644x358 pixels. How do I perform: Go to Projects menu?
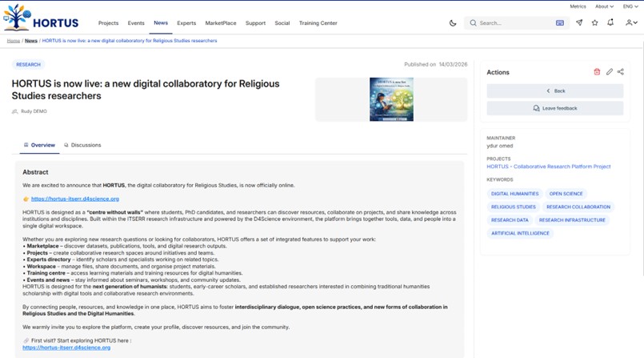[109, 23]
